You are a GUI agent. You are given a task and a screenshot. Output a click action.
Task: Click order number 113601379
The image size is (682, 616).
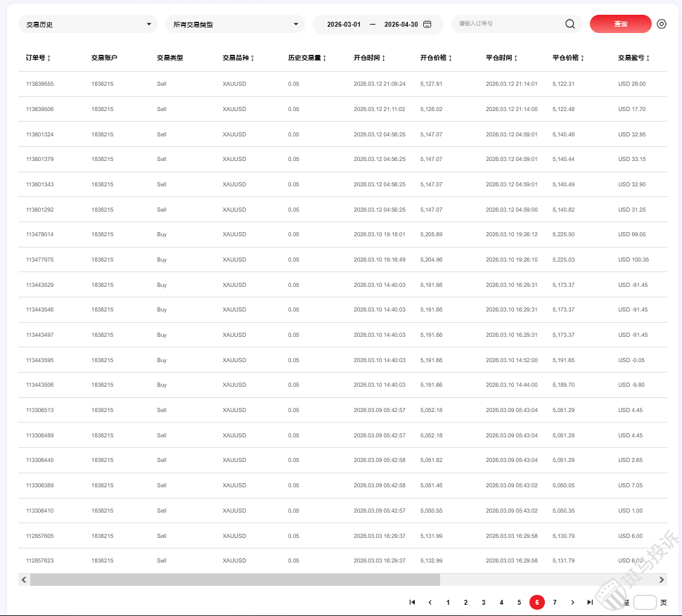(39, 159)
